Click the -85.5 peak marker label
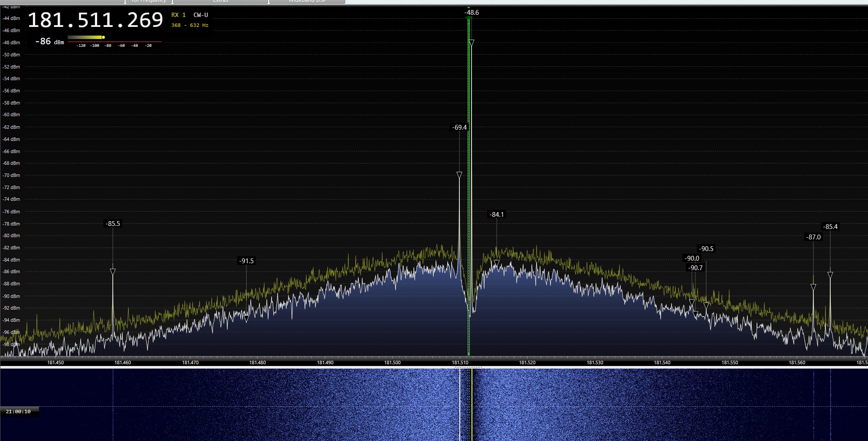Image resolution: width=868 pixels, height=441 pixels. pyautogui.click(x=113, y=224)
